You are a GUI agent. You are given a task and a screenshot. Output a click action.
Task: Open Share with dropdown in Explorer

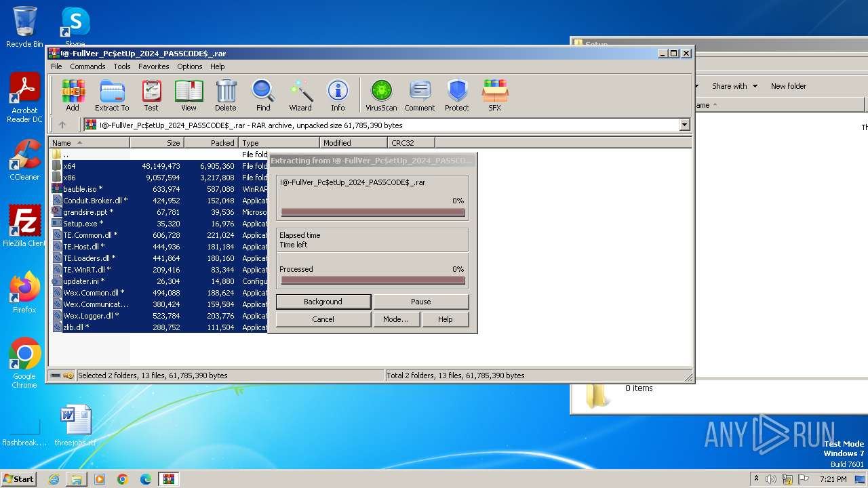[x=734, y=86]
